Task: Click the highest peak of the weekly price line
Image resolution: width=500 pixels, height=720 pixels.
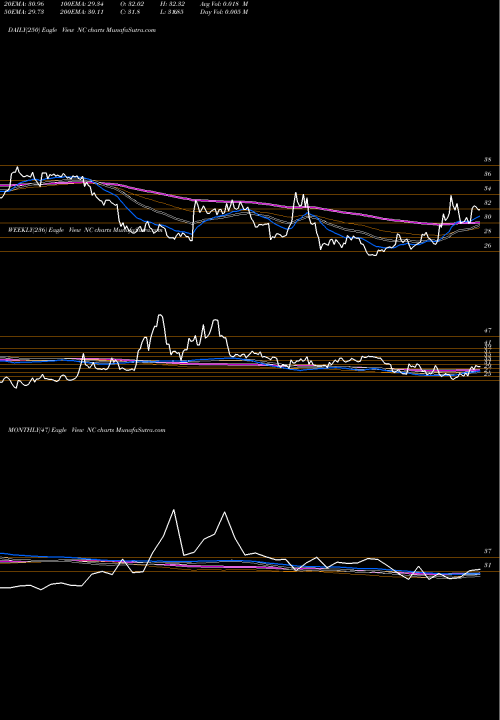Action: (159, 315)
